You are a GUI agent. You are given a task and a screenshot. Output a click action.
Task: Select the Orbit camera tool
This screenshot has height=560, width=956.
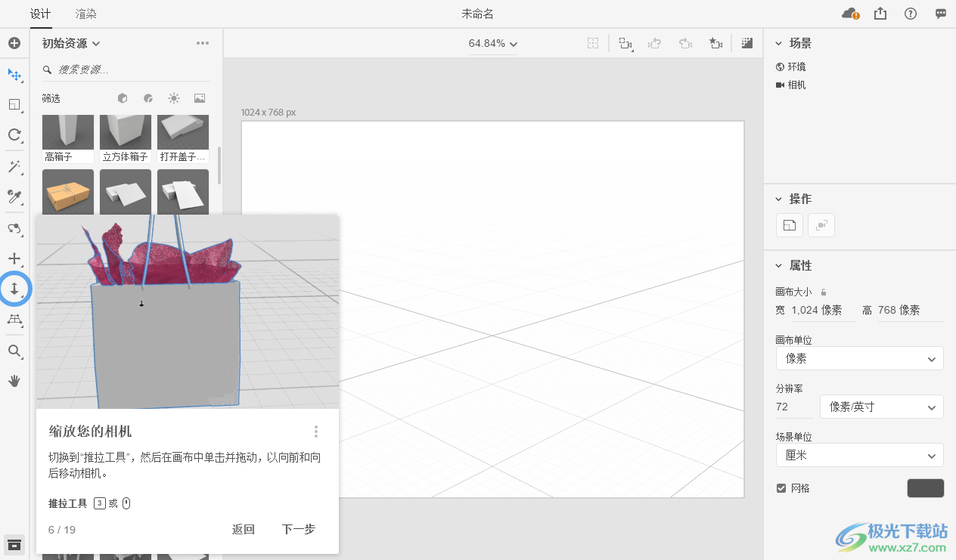point(14,228)
